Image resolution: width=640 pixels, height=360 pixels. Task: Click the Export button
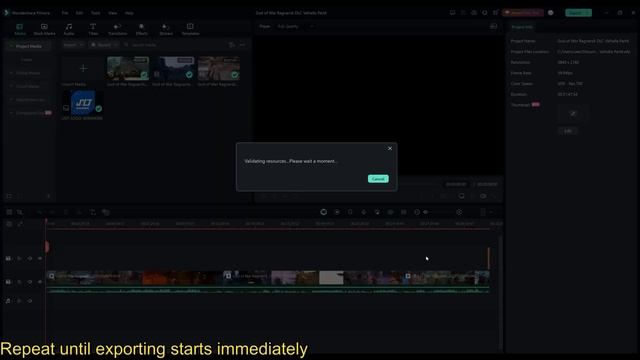(578, 13)
